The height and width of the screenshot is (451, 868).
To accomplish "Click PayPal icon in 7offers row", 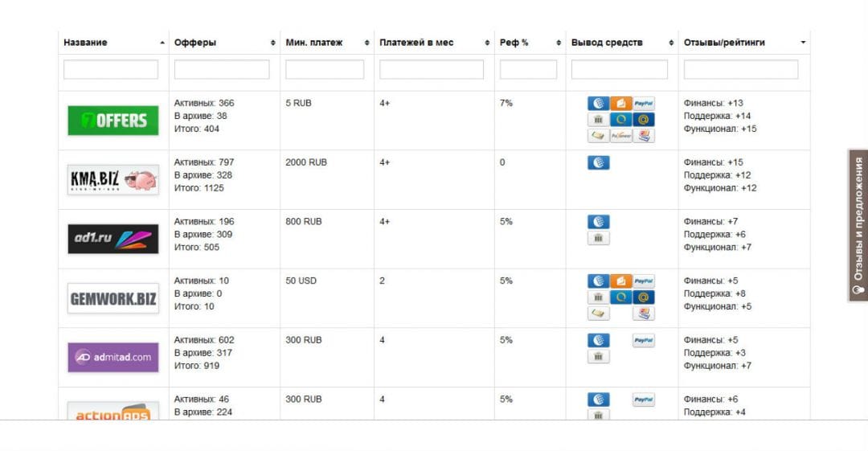I will tap(643, 104).
